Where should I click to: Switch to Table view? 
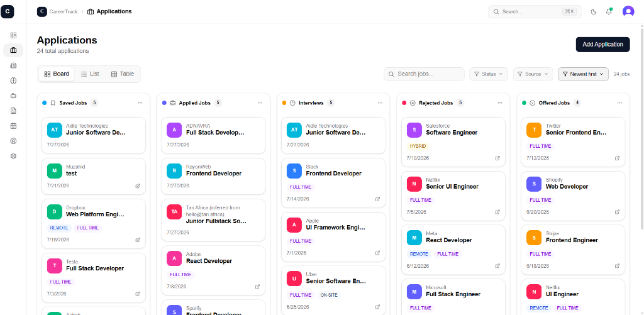(123, 74)
